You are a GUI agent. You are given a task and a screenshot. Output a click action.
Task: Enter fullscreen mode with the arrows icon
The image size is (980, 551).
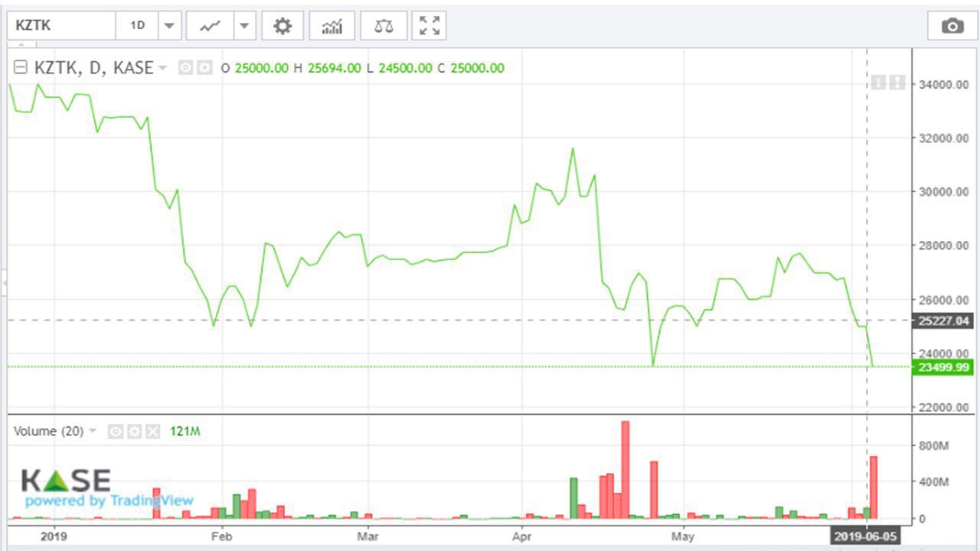(430, 26)
